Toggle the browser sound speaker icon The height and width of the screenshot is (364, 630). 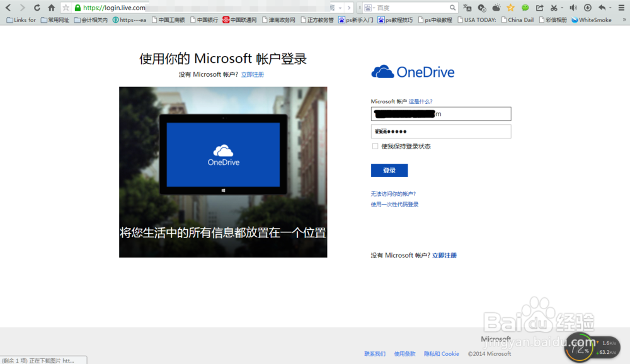point(573,8)
